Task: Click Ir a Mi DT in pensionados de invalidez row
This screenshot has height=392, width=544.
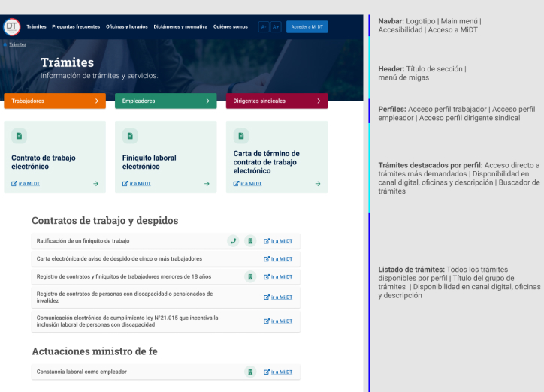Action: pos(278,297)
